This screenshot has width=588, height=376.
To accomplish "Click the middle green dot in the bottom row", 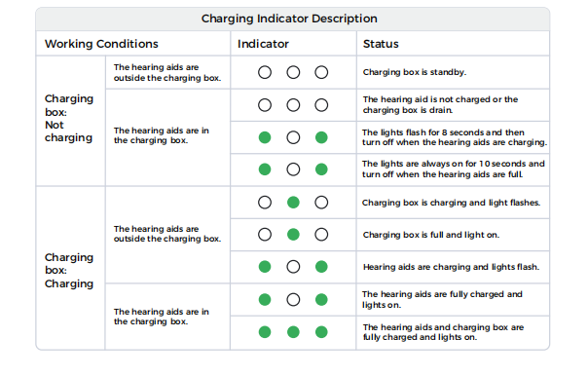I will click(293, 332).
